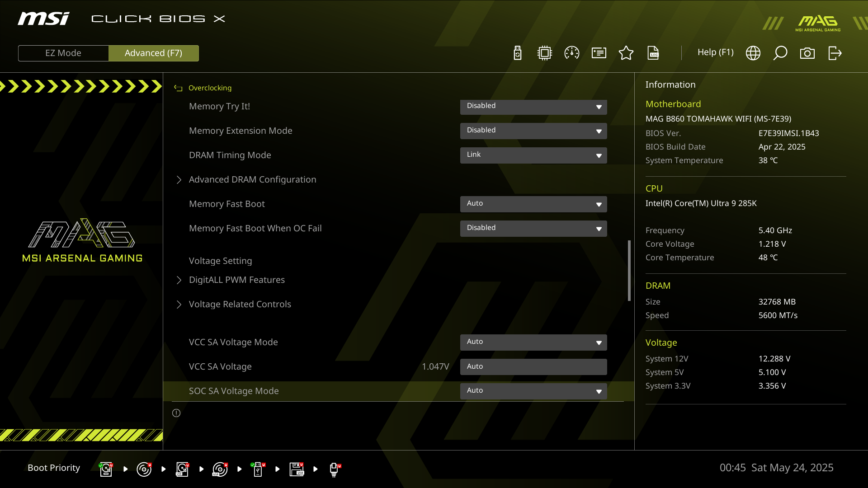Image resolution: width=868 pixels, height=488 pixels.
Task: Open the magnifying glass search icon
Action: [x=780, y=53]
